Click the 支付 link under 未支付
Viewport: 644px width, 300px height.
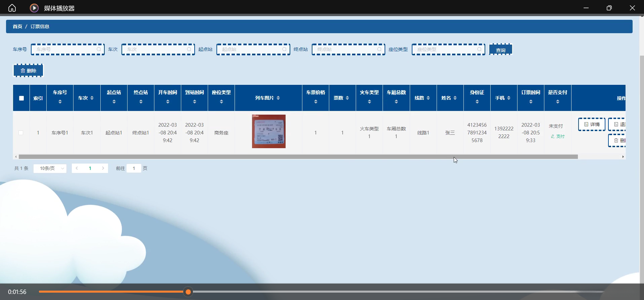(x=558, y=136)
